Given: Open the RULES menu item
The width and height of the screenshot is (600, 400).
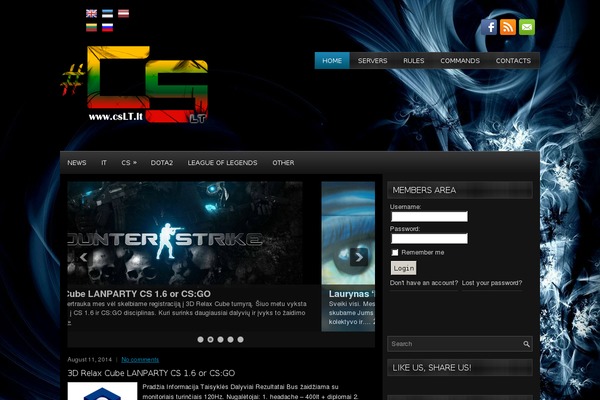Looking at the screenshot, I should 414,60.
